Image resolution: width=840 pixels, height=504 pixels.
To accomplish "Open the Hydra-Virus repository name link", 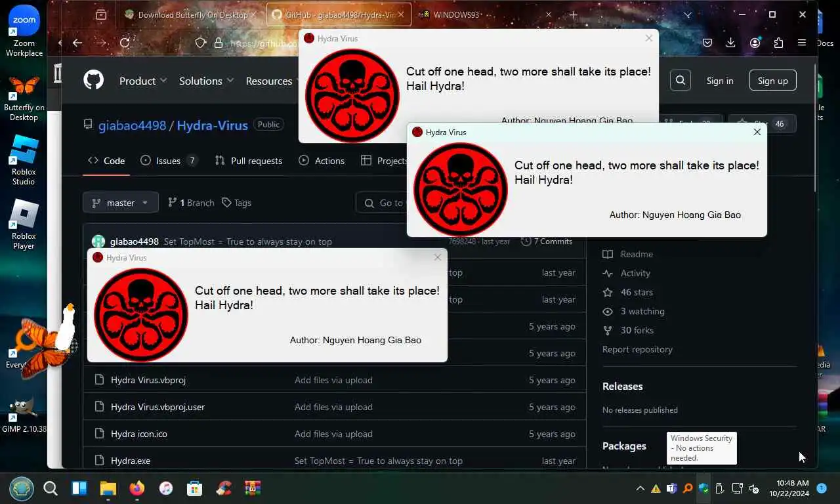I will (x=212, y=125).
